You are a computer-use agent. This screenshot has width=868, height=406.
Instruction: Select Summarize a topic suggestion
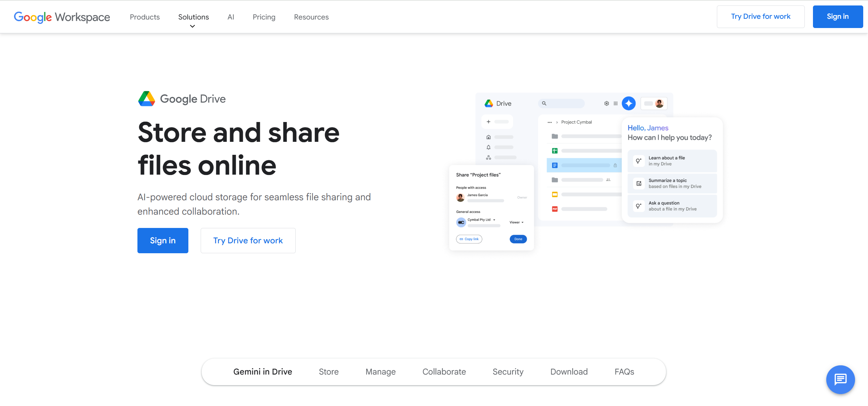(x=672, y=184)
